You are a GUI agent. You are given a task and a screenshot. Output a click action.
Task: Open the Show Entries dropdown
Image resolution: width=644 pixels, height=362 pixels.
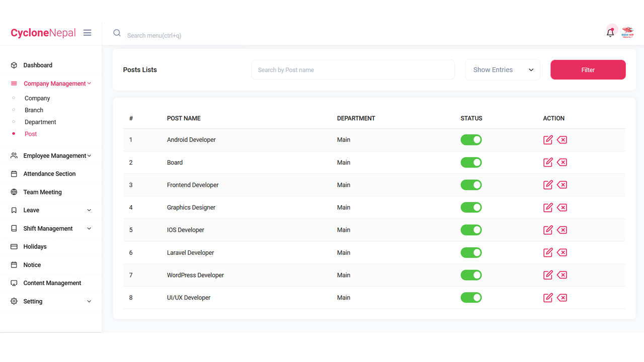[x=502, y=69]
